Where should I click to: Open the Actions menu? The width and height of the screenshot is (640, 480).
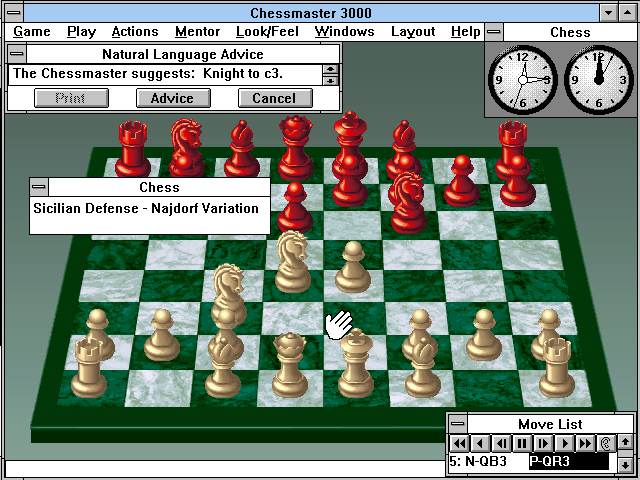tap(135, 31)
